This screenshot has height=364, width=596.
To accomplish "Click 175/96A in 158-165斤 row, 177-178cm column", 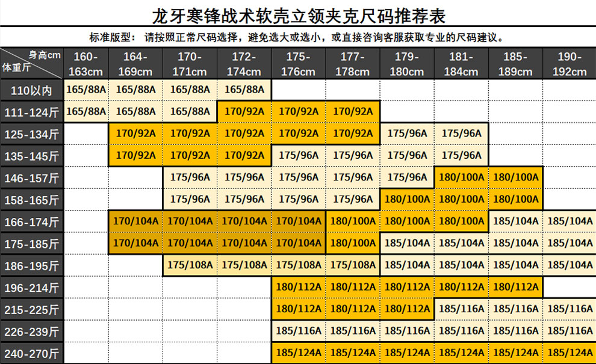I will [x=353, y=199].
